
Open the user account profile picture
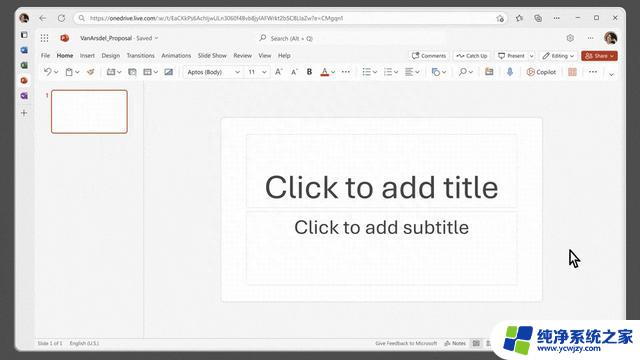pos(611,38)
